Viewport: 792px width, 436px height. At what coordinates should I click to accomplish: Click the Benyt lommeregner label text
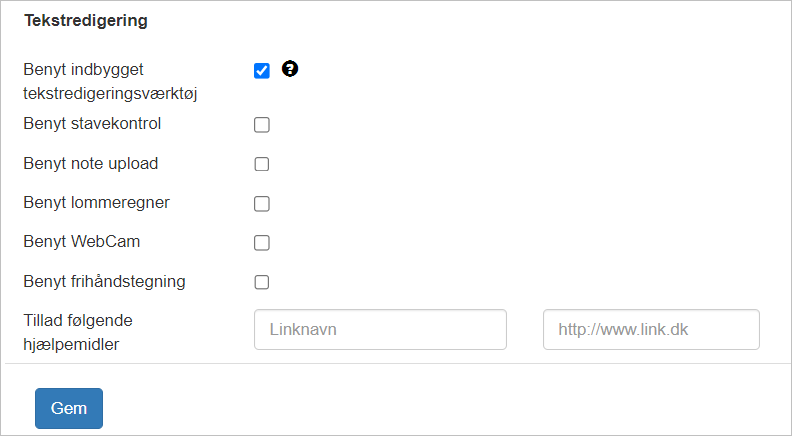click(96, 203)
